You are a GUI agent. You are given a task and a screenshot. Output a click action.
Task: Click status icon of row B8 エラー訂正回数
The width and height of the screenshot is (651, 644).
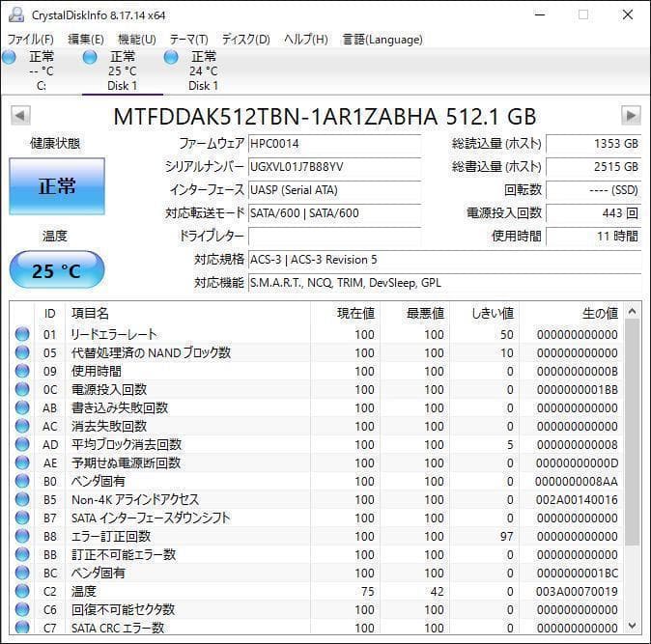coord(22,536)
